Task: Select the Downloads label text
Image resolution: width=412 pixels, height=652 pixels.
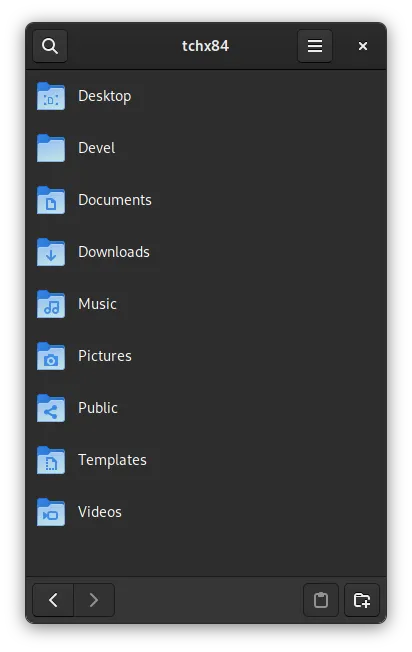Action: [x=114, y=252]
